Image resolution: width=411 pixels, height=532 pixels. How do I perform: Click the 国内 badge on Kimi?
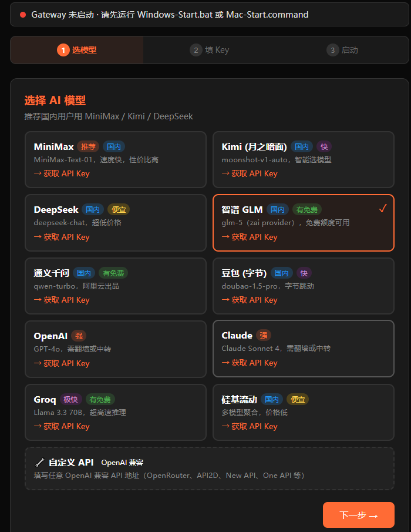[302, 146]
